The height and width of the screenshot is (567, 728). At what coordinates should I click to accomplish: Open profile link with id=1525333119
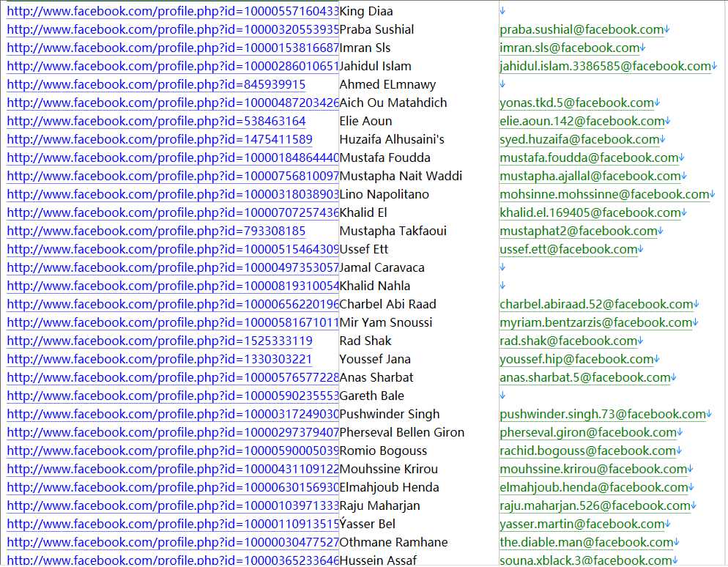[160, 341]
